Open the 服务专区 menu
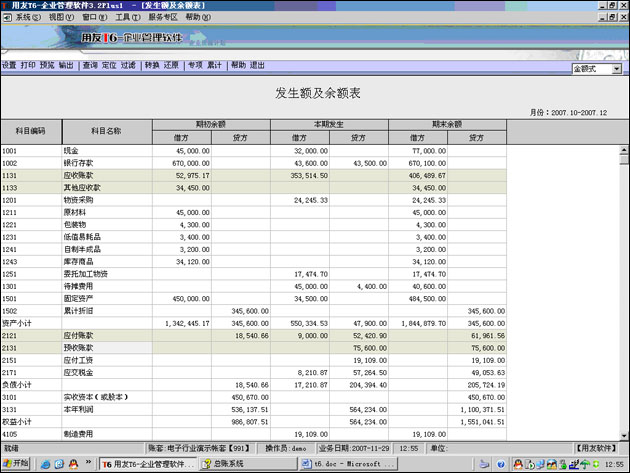The image size is (630, 473). tap(163, 17)
